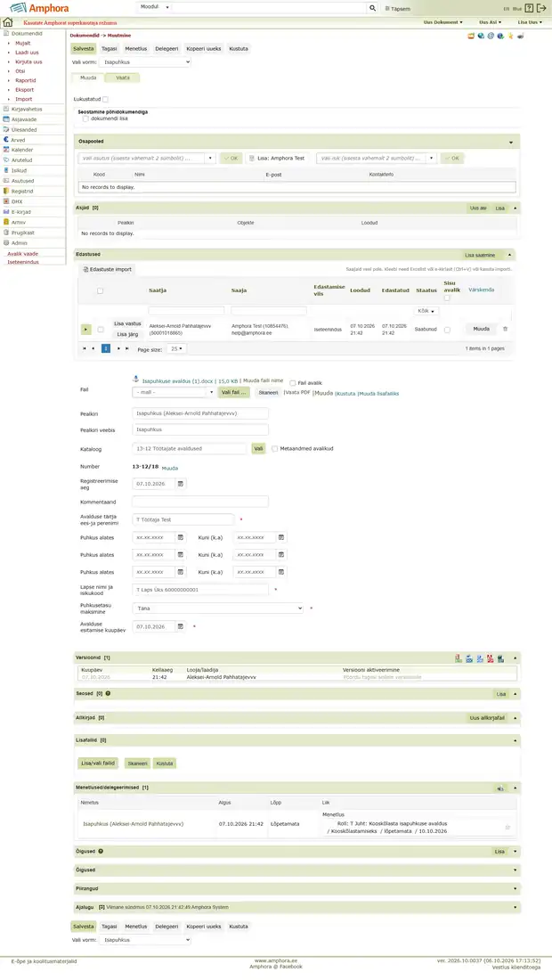Open Eksport in sidebar menu
The image size is (552, 980).
pos(24,89)
